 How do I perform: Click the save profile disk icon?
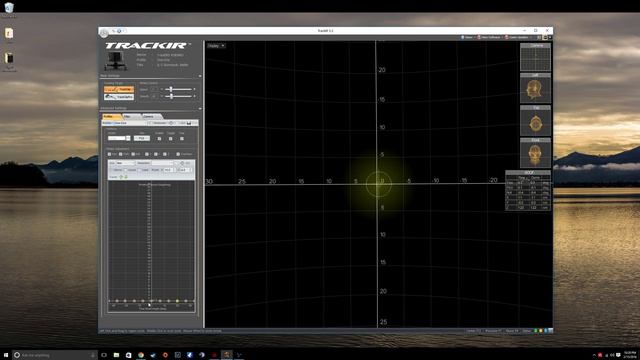point(189,123)
